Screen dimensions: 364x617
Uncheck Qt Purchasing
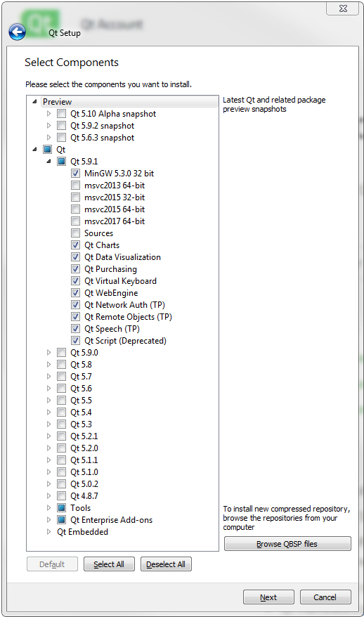point(76,269)
